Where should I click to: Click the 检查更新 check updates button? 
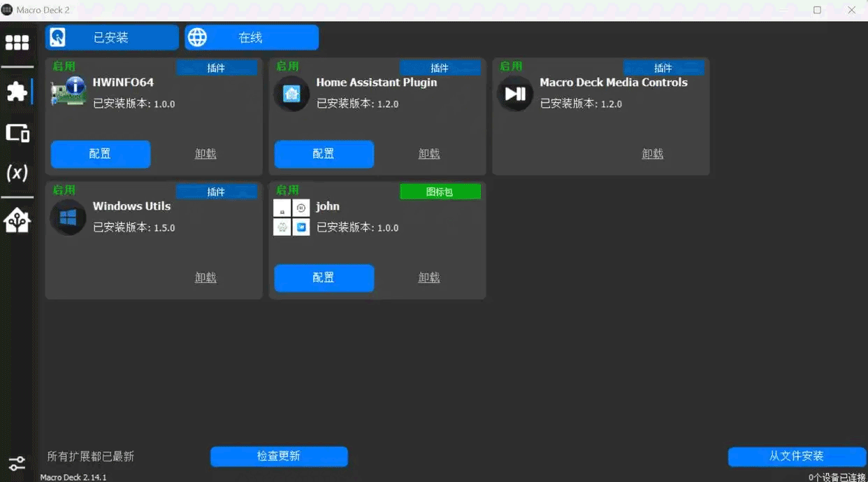[279, 456]
